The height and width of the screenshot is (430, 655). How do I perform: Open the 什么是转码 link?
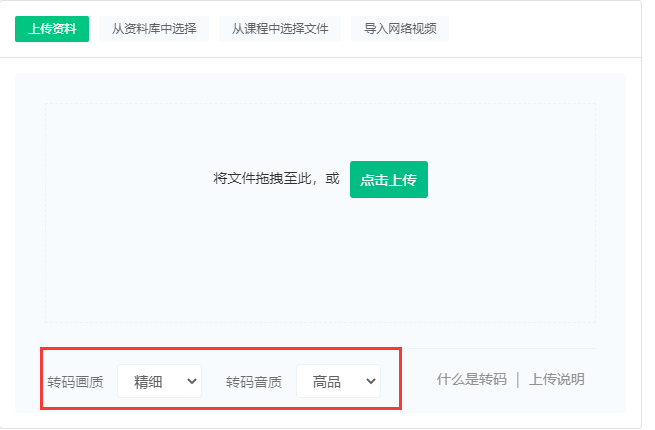pos(472,379)
